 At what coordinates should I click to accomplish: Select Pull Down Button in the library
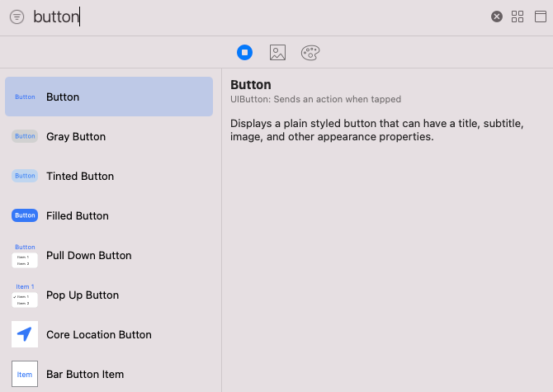pyautogui.click(x=109, y=255)
